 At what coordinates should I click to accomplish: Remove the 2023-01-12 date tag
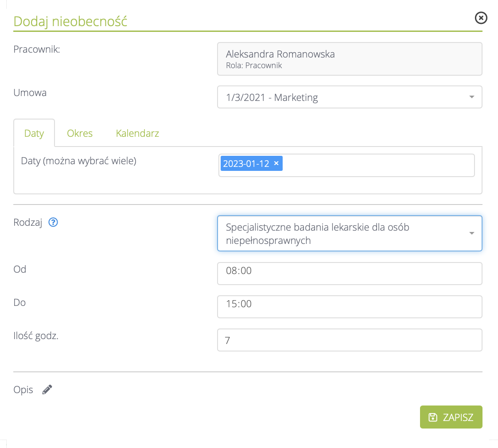[x=276, y=163]
